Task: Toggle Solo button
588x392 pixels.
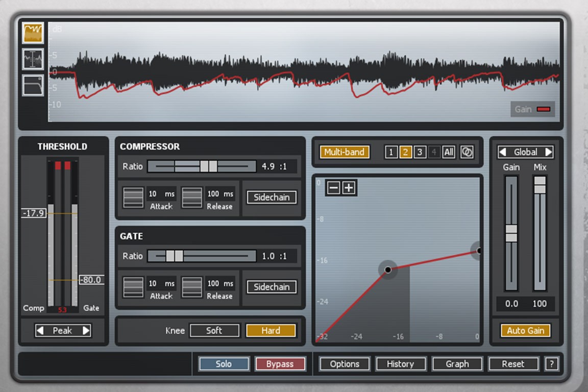Action: (224, 364)
